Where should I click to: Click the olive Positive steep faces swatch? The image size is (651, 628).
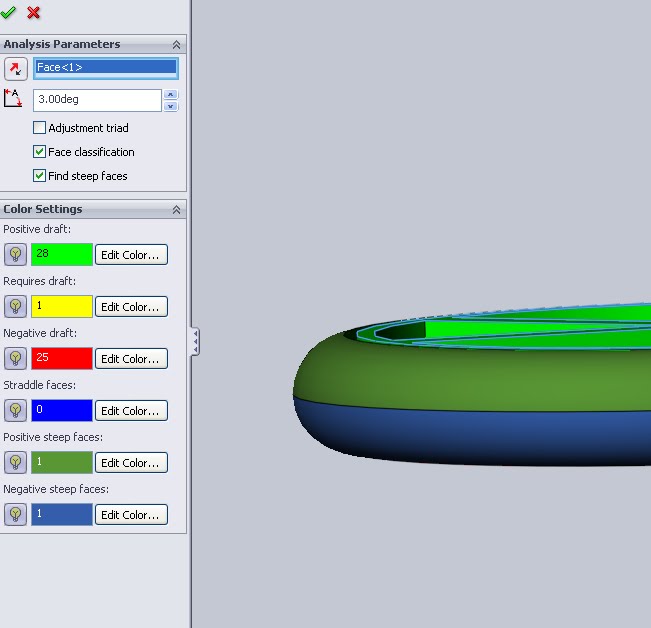pyautogui.click(x=62, y=462)
